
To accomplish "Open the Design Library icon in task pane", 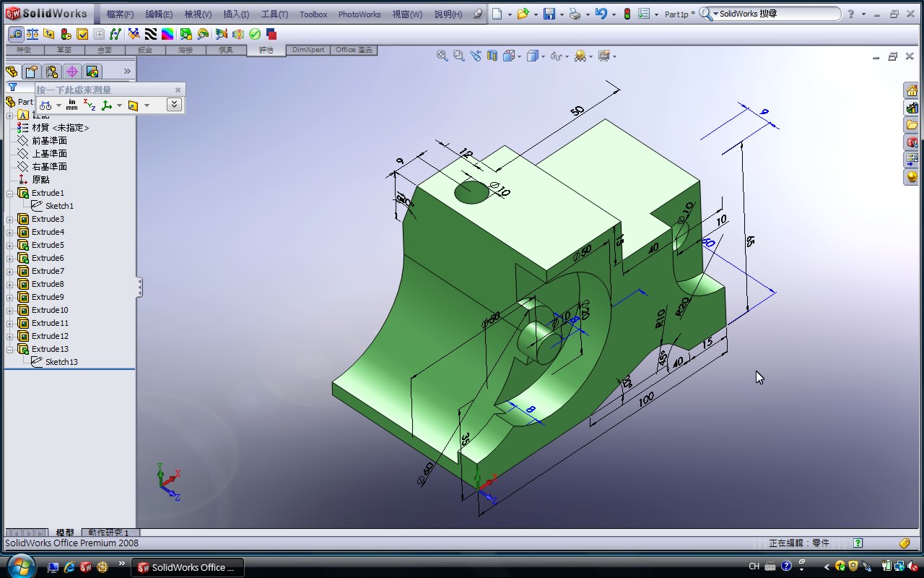I will pos(912,108).
